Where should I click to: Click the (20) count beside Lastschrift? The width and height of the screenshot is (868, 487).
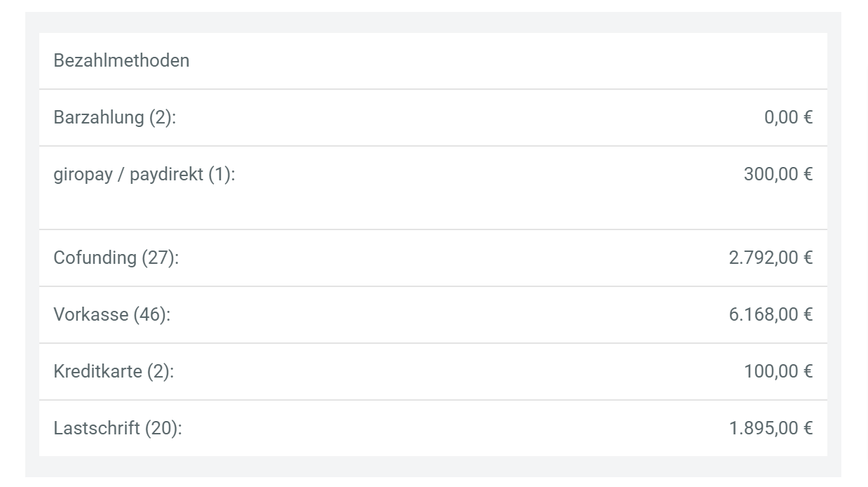pyautogui.click(x=162, y=428)
